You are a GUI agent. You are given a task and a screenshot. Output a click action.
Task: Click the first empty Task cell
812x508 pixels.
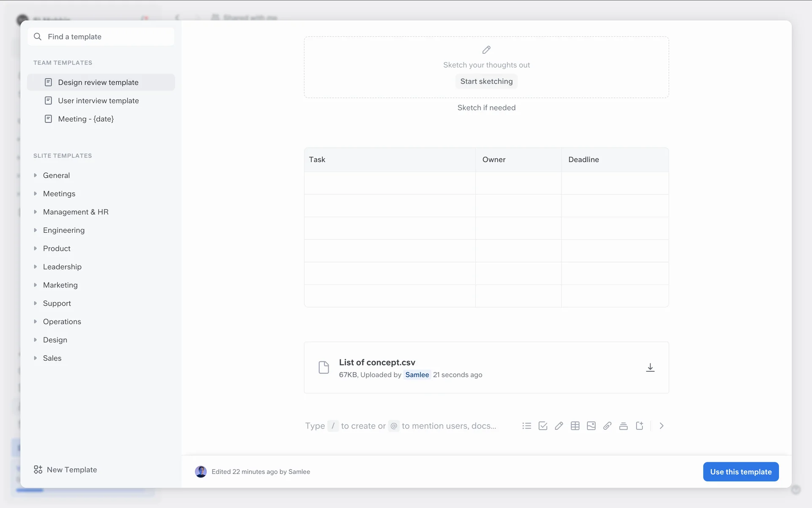[x=390, y=183]
